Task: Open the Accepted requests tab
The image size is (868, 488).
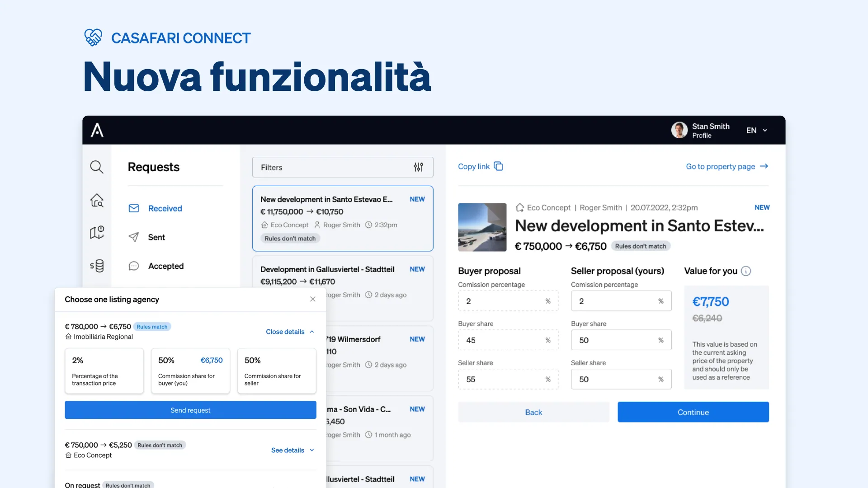Action: pos(156,266)
